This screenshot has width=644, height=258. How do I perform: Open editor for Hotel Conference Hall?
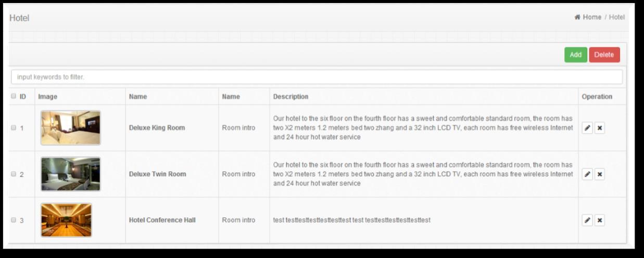587,221
